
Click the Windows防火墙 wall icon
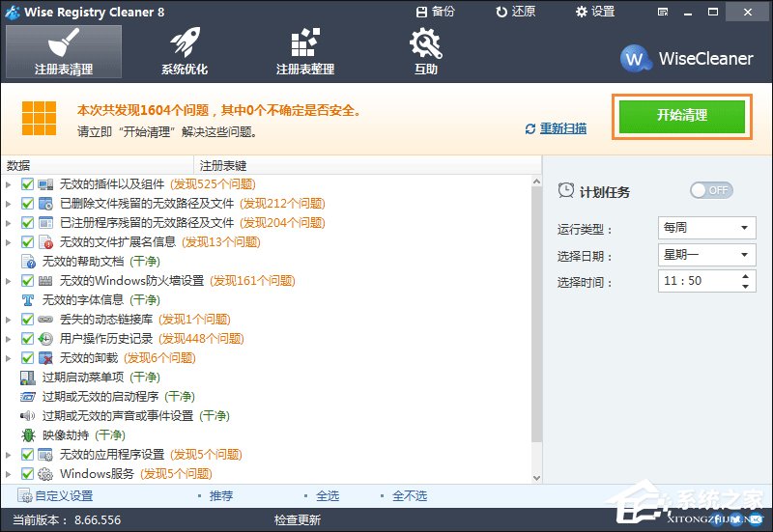tap(45, 281)
